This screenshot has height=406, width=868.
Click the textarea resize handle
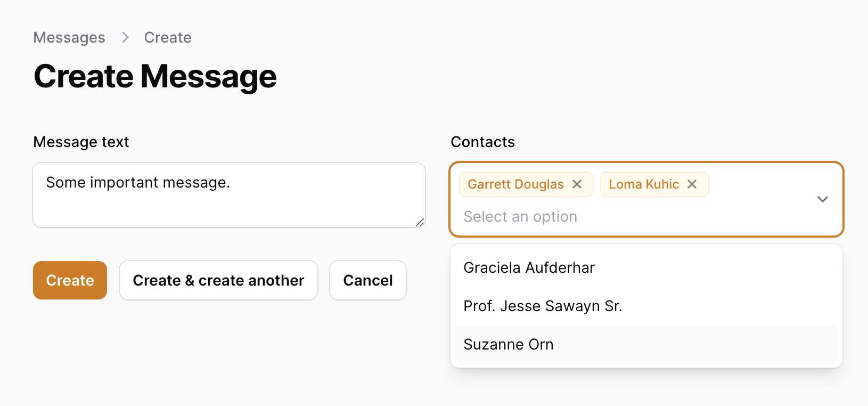pos(420,223)
